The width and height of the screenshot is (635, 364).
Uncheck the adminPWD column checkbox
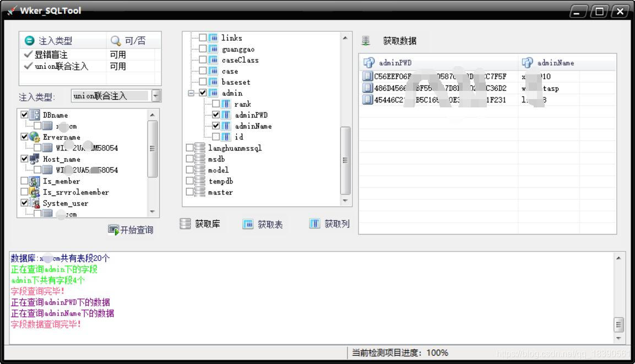(x=216, y=115)
